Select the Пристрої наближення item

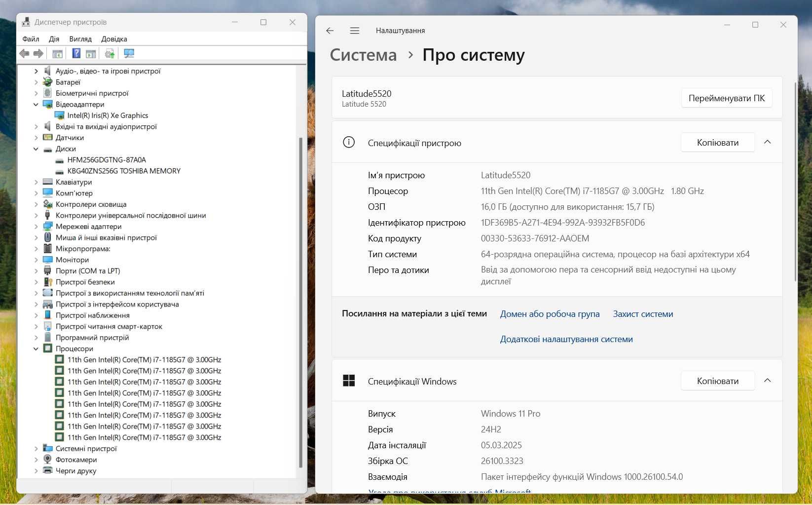pyautogui.click(x=92, y=315)
